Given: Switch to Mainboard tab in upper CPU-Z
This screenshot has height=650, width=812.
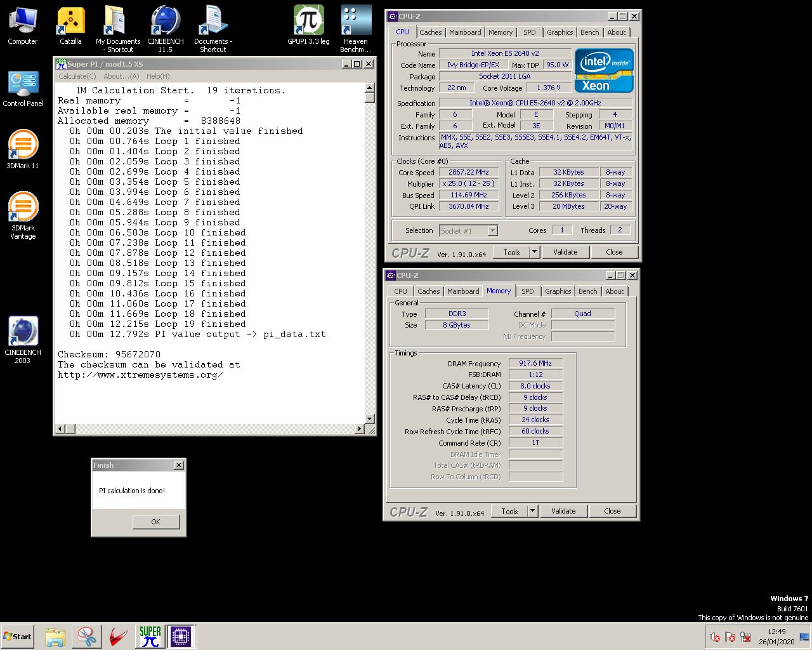Looking at the screenshot, I should click(465, 32).
